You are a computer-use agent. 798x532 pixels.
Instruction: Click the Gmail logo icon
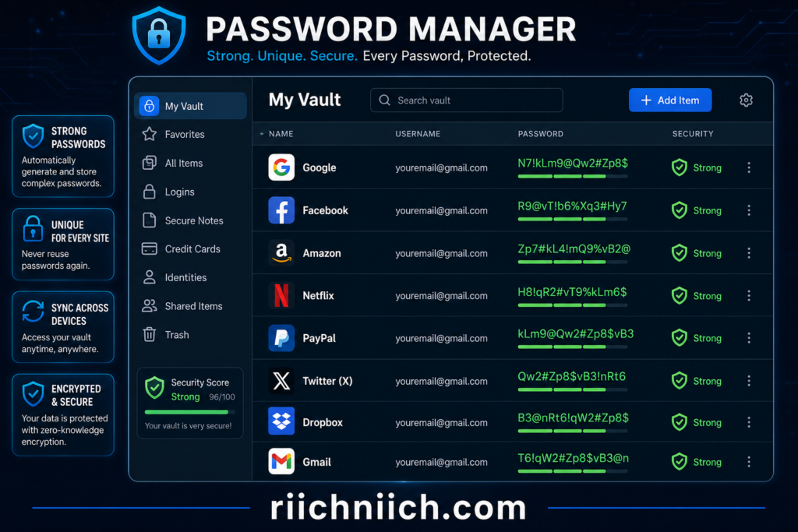(281, 461)
